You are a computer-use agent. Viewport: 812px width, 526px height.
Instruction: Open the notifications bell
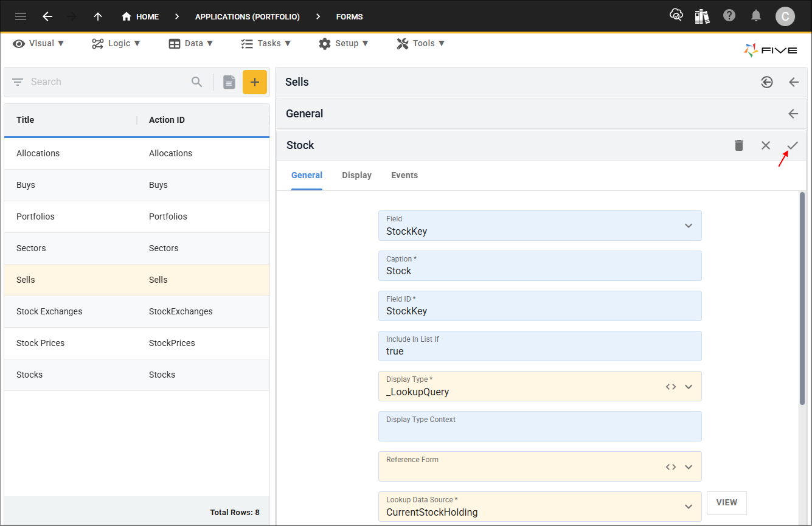click(x=756, y=16)
